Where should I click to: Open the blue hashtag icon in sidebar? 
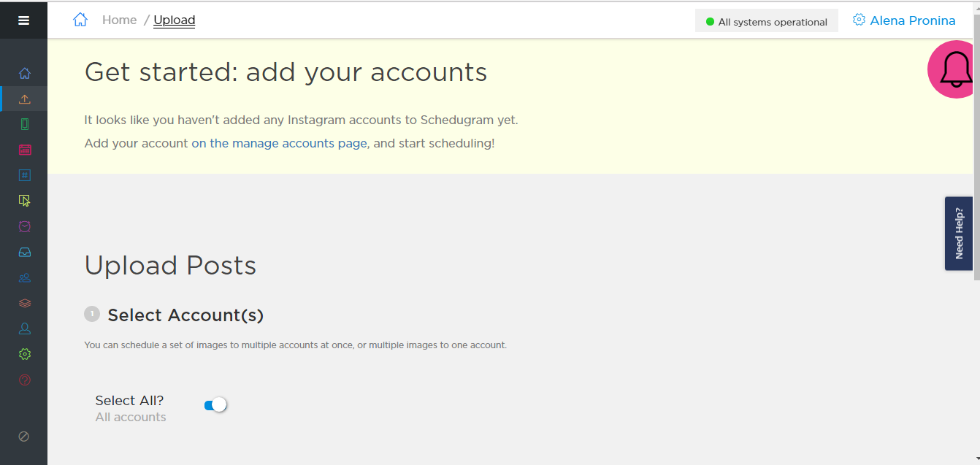click(x=24, y=175)
